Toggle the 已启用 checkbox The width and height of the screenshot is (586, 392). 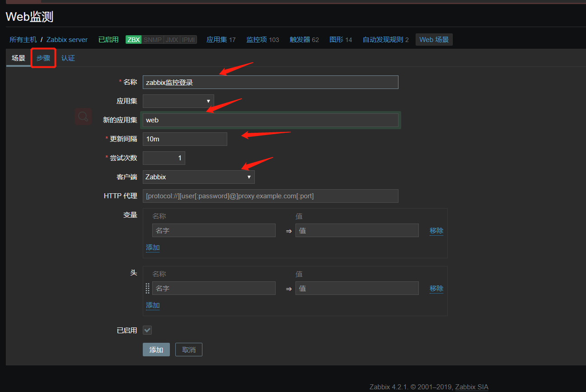[x=147, y=330]
